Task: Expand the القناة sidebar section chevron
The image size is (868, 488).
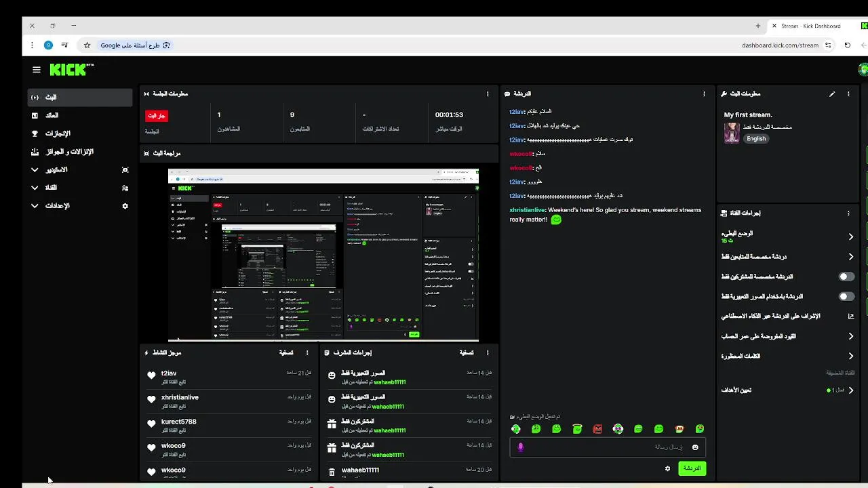Action: (x=35, y=188)
